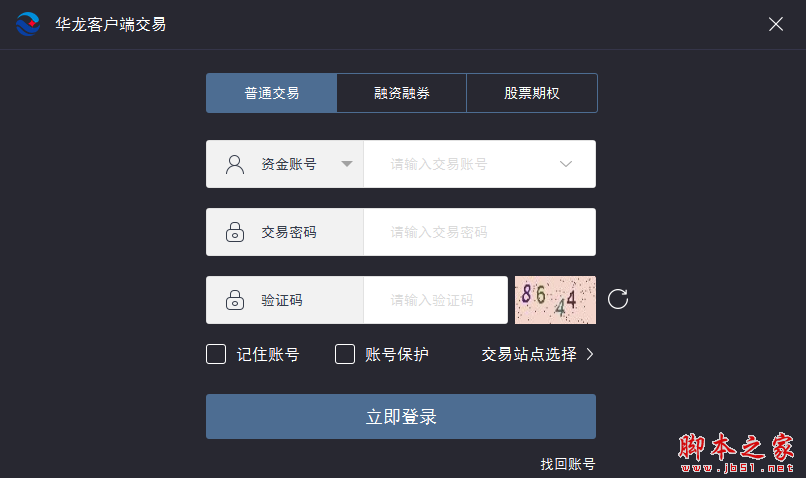Switch to the 融资融券 tab
The image size is (806, 479).
(x=401, y=93)
